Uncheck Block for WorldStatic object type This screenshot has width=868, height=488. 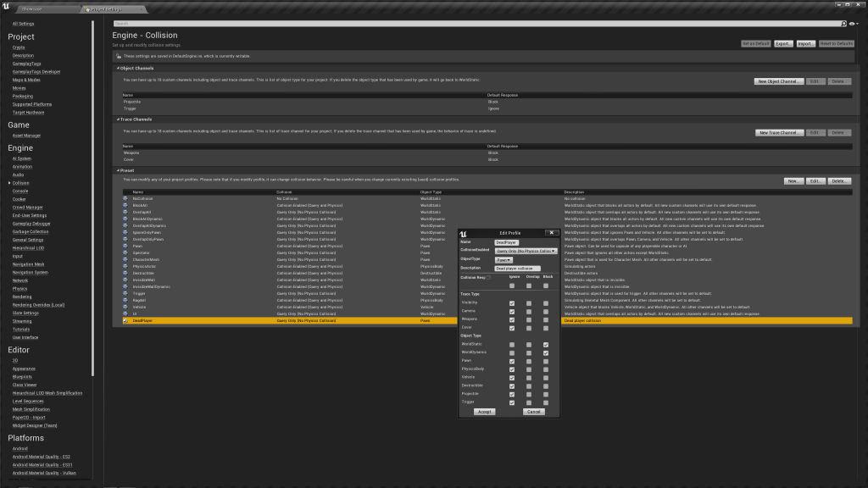(546, 344)
